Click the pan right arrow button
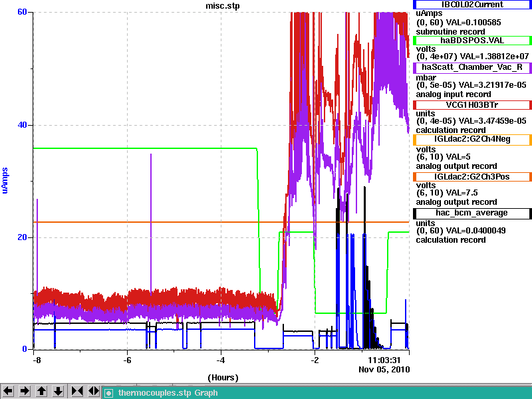The height and width of the screenshot is (399, 532). tap(25, 391)
